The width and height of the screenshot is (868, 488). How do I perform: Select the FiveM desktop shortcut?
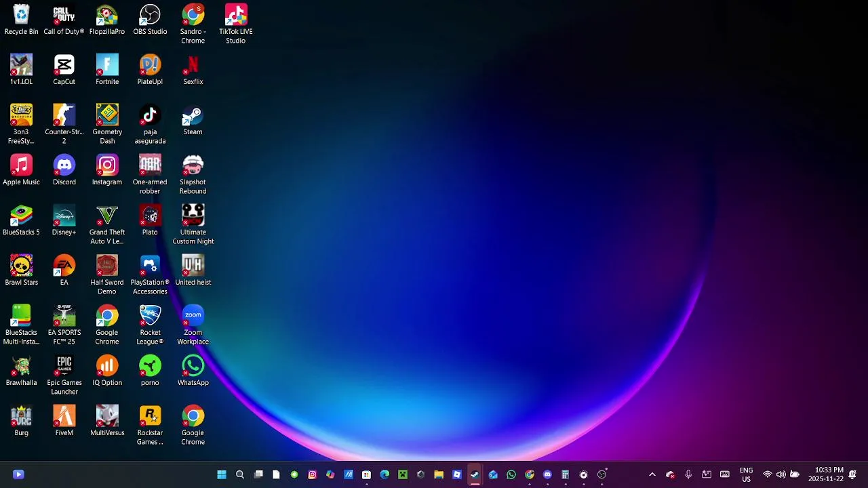[x=64, y=421]
